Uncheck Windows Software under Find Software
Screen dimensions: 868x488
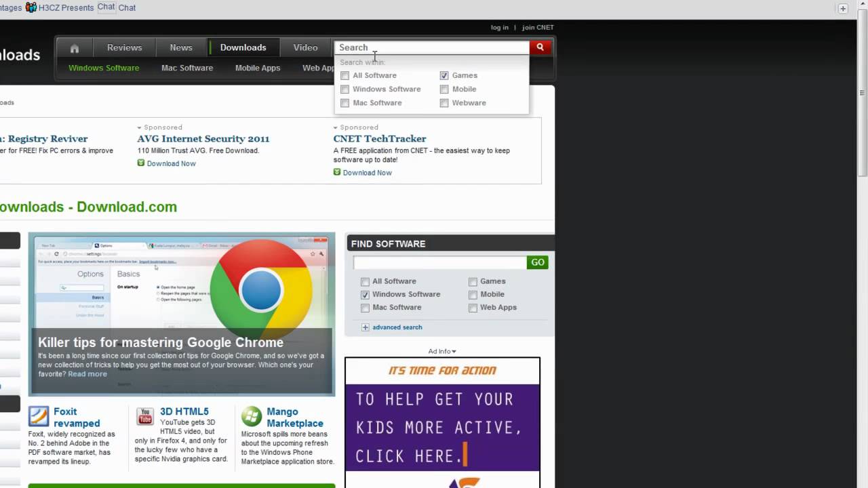366,295
